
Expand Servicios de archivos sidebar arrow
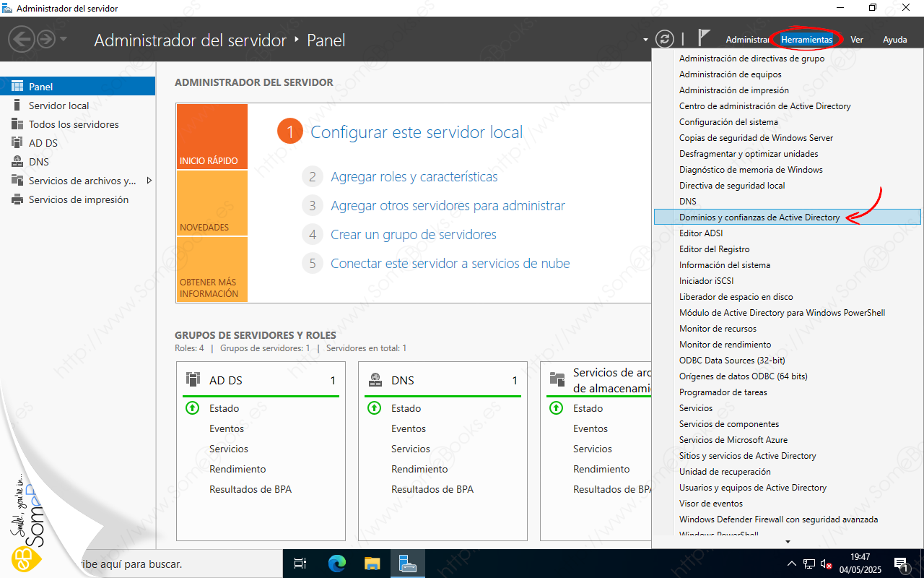point(149,181)
